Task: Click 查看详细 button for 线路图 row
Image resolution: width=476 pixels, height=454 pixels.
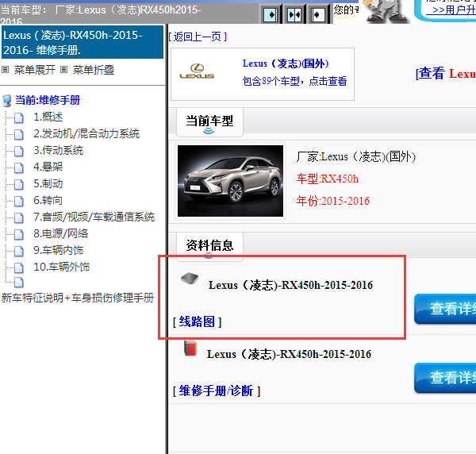Action: coord(445,309)
